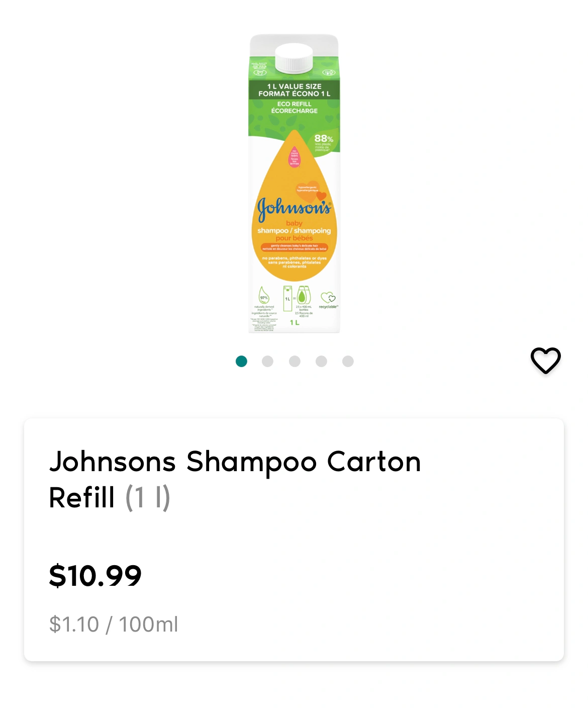
Task: Select the first active carousel dot
Action: pyautogui.click(x=241, y=361)
